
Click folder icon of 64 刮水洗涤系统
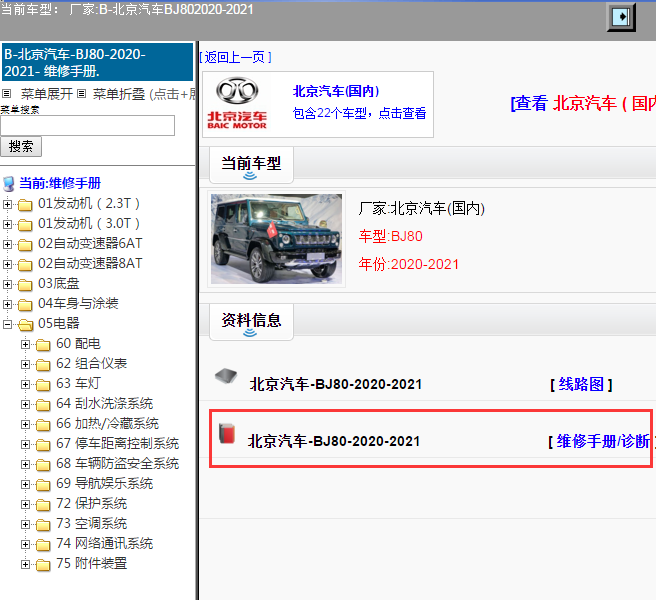(x=43, y=405)
